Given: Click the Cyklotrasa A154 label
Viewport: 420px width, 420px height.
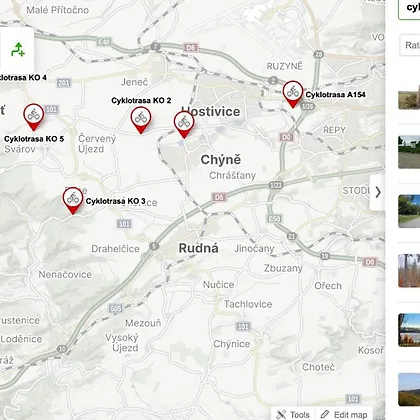Looking at the screenshot, I should coord(335,95).
